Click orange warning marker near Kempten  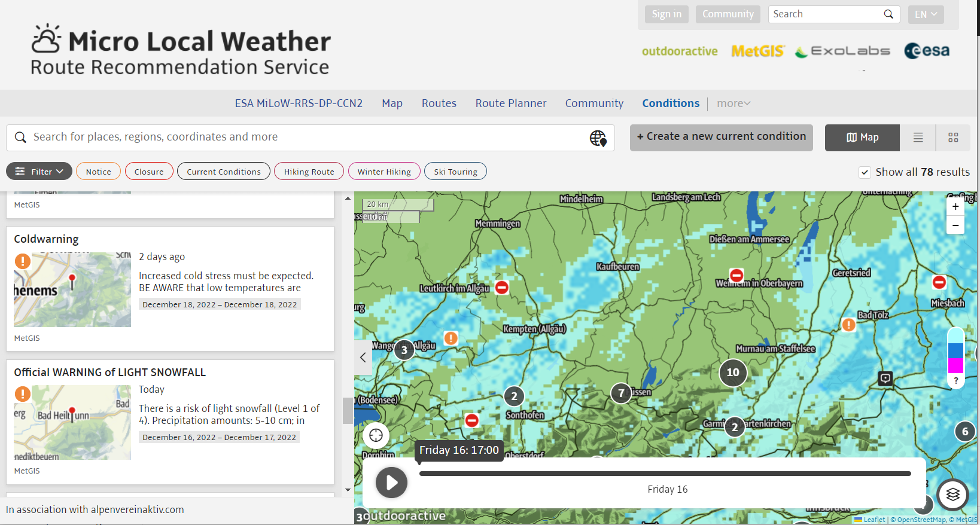pos(451,338)
